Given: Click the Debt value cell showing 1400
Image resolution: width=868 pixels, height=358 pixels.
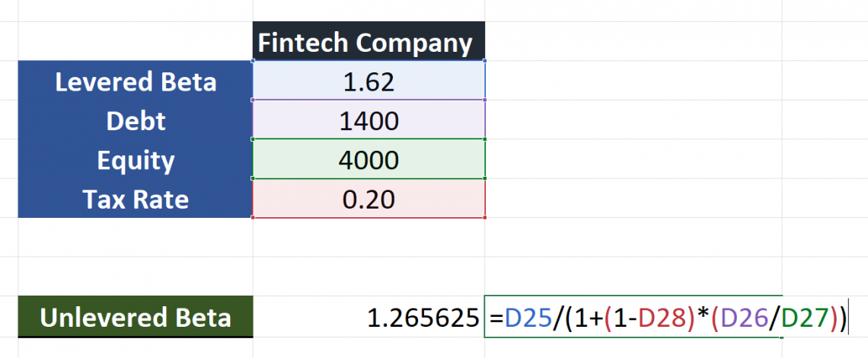Looking at the screenshot, I should click(x=369, y=121).
